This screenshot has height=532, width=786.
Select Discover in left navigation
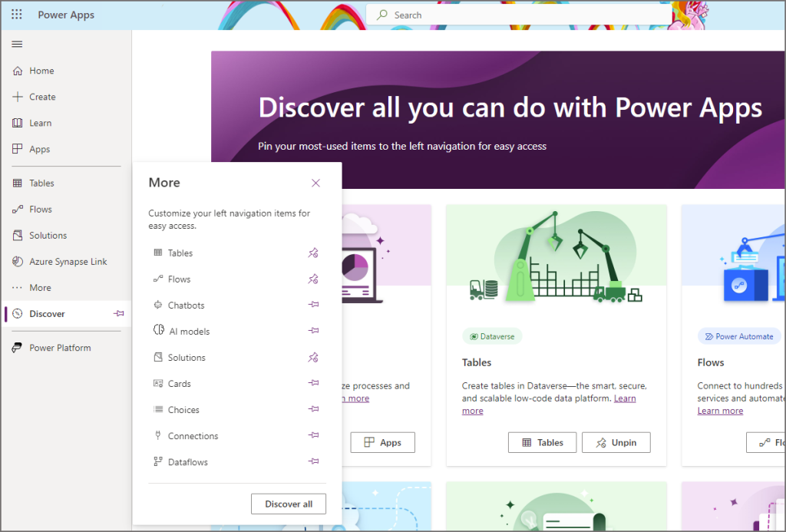66,313
